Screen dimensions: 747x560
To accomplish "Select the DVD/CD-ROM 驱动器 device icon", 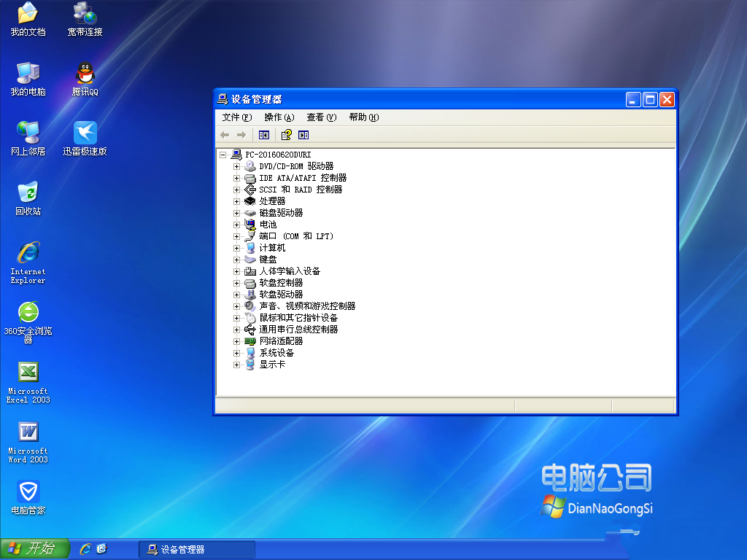I will pos(250,166).
